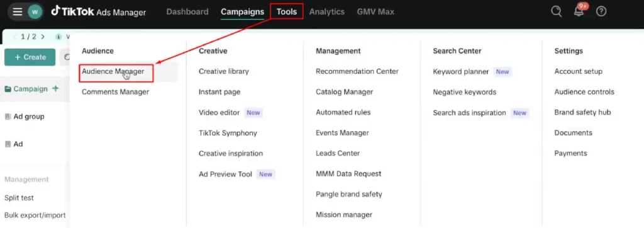The image size is (644, 228).
Task: Switch to the Analytics tab
Action: [x=327, y=11]
